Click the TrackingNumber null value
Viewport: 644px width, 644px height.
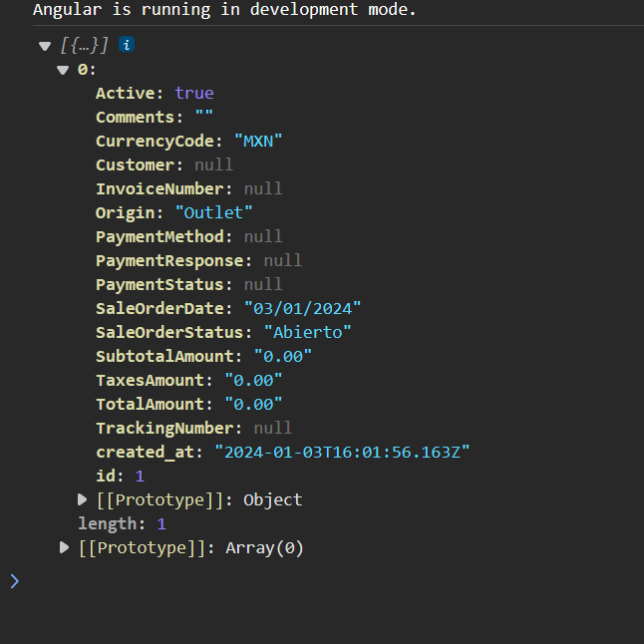(x=272, y=428)
